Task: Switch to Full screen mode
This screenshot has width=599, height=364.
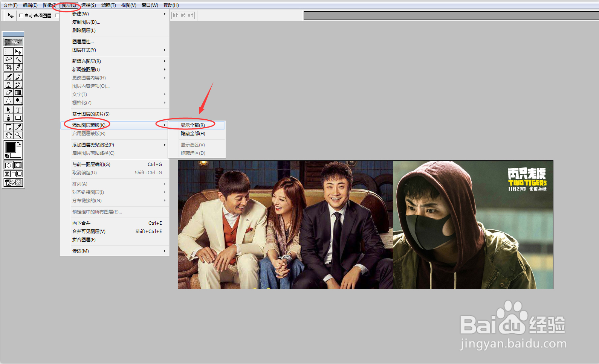Action: click(20, 174)
